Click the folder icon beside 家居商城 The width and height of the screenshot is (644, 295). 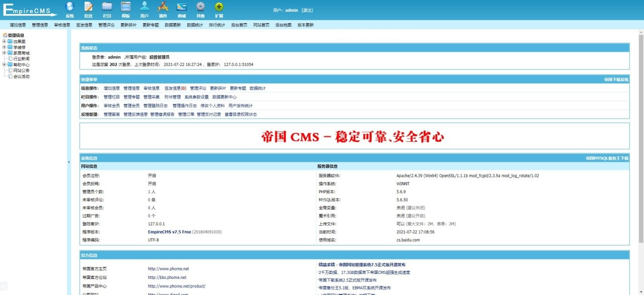pyautogui.click(x=10, y=53)
